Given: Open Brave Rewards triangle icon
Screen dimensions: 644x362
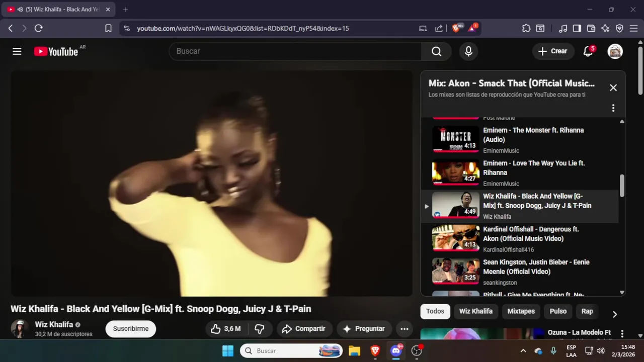Looking at the screenshot, I should point(472,28).
